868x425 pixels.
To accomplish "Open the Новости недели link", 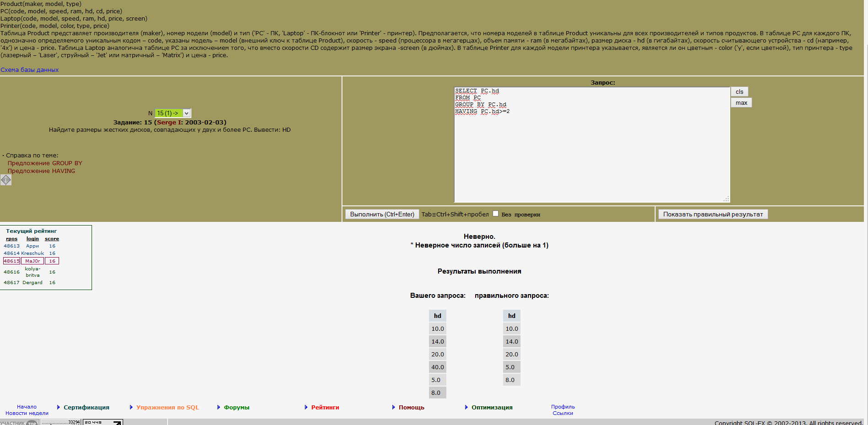I will (x=27, y=413).
